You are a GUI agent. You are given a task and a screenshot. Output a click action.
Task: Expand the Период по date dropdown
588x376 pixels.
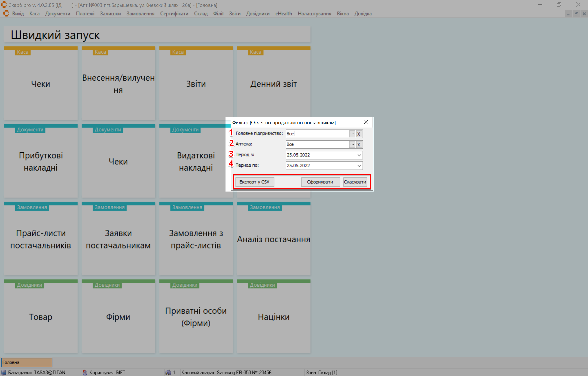coord(359,166)
